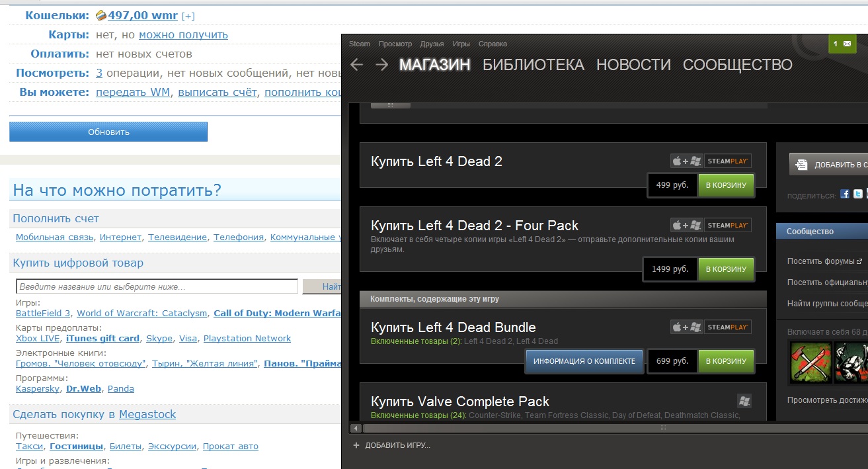This screenshot has width=868, height=469.
Task: Open Dr.Web link
Action: tap(84, 388)
